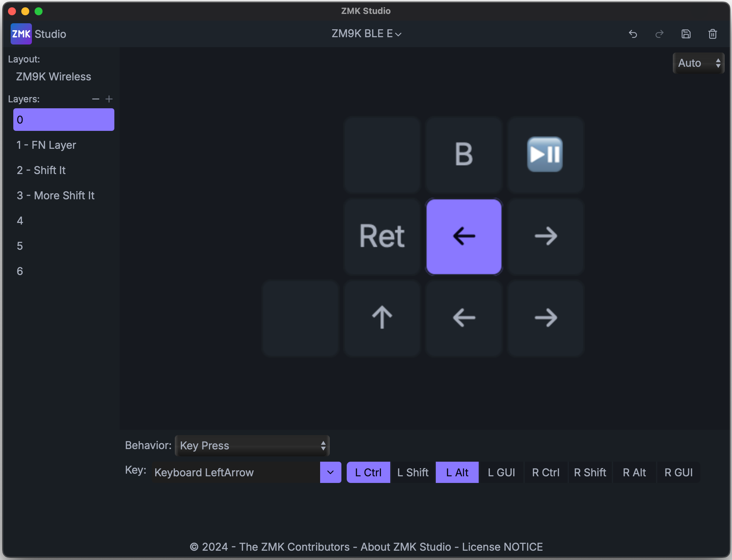The height and width of the screenshot is (560, 732).
Task: Remove a layer with the minus icon
Action: click(x=96, y=99)
